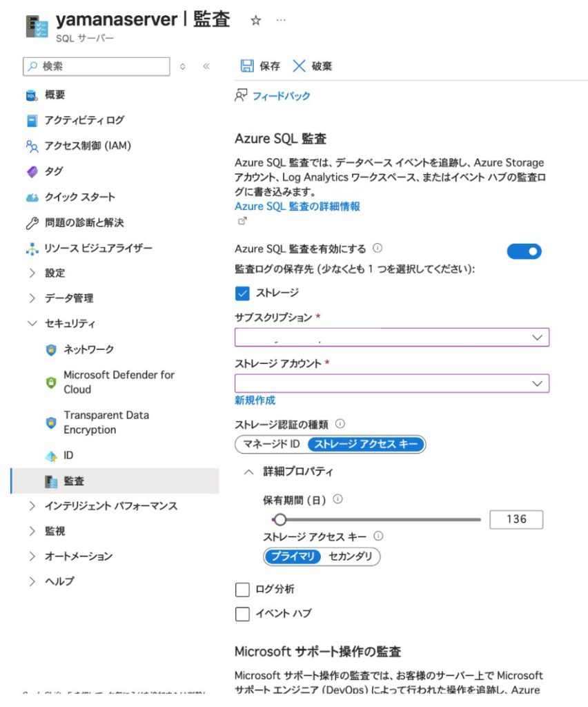The width and height of the screenshot is (588, 707).
Task: Click the discard (破棄) X icon
Action: (x=299, y=66)
